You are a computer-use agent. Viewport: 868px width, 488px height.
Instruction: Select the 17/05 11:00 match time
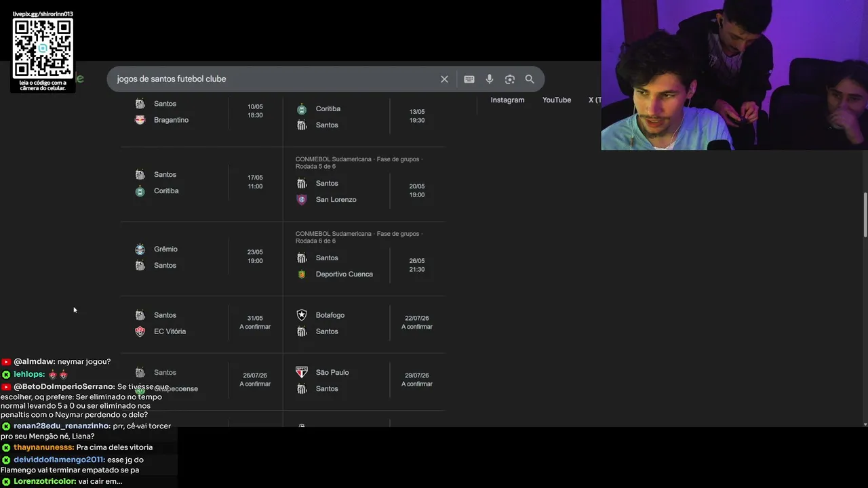(255, 182)
